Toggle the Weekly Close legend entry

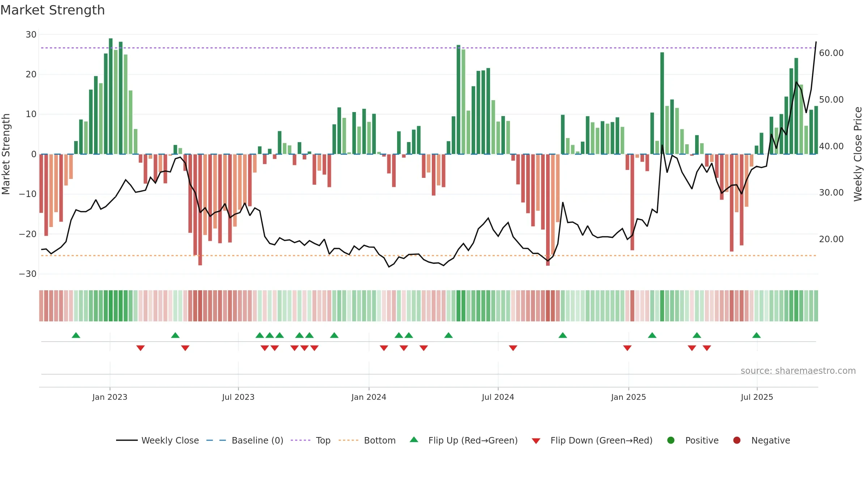[x=157, y=440]
